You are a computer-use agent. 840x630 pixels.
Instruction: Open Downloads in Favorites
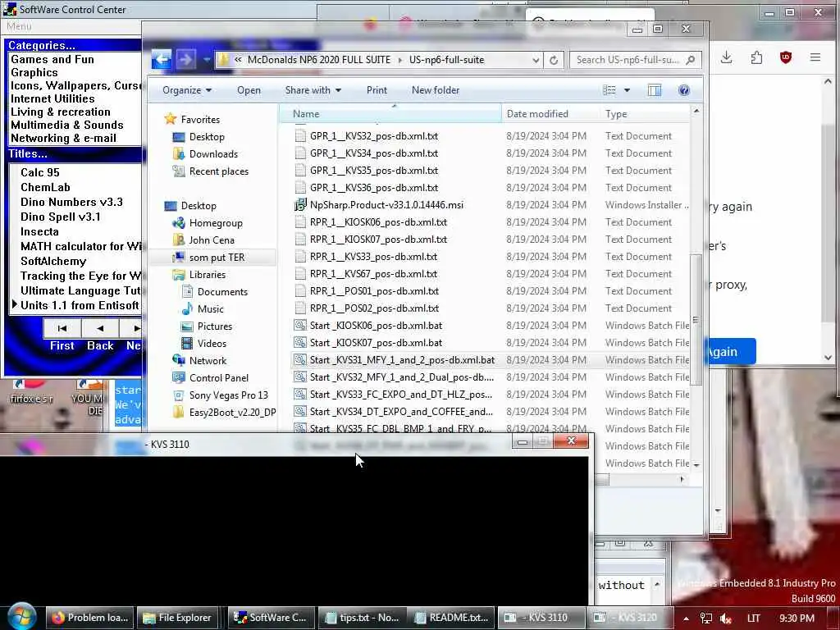coord(213,153)
